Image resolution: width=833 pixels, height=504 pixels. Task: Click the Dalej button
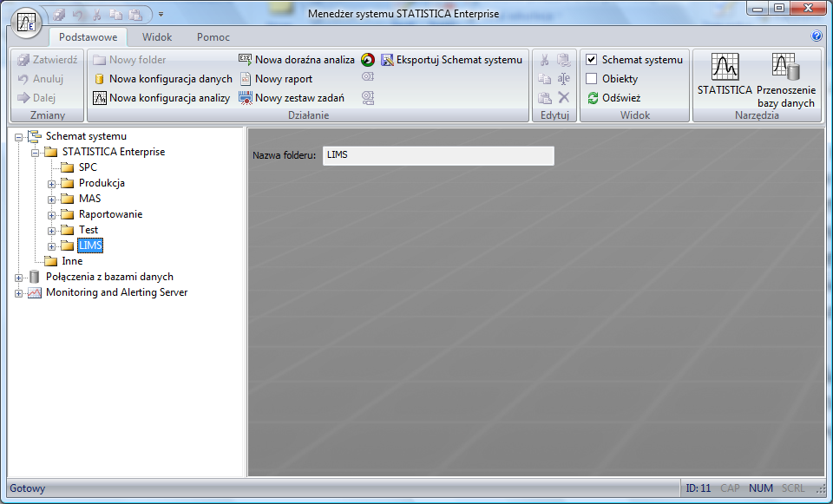point(36,98)
